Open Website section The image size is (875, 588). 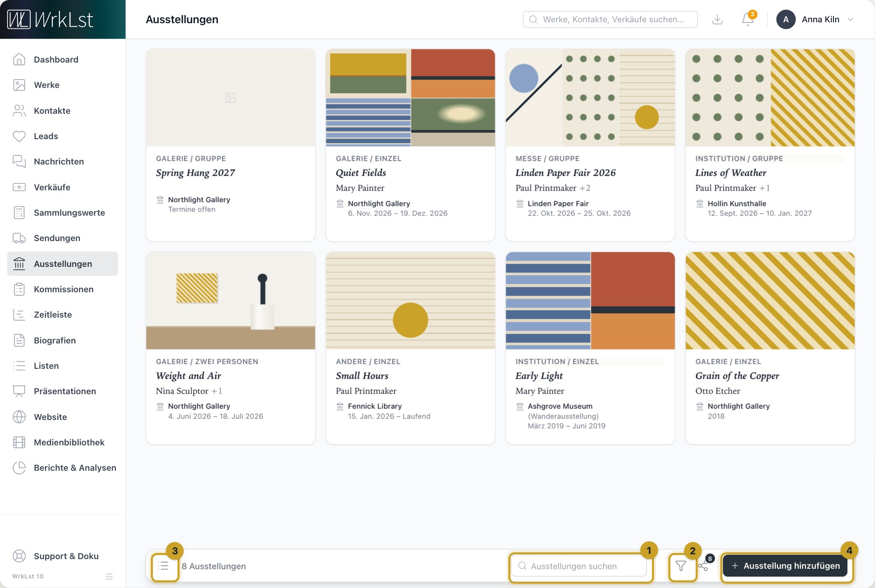(63, 417)
